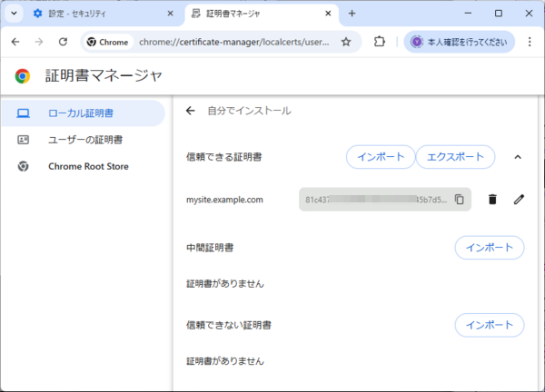The width and height of the screenshot is (545, 392).
Task: Click the certificate hash field
Action: click(385, 200)
